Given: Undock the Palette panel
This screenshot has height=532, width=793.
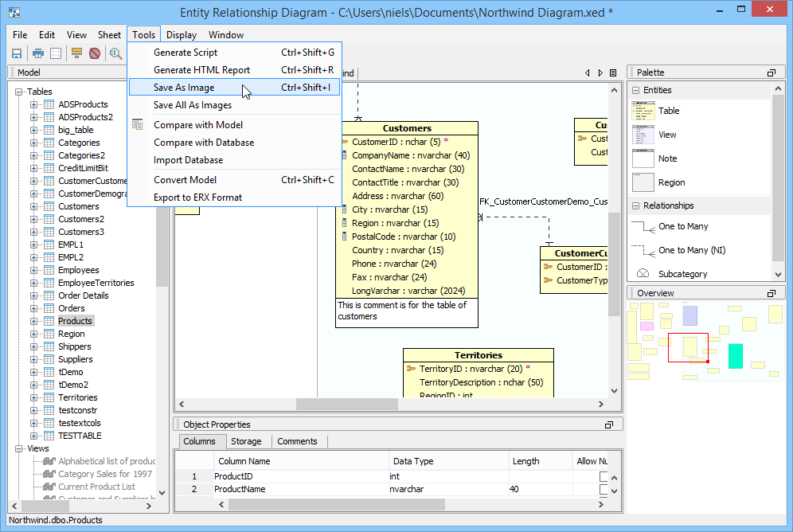Looking at the screenshot, I should 772,72.
